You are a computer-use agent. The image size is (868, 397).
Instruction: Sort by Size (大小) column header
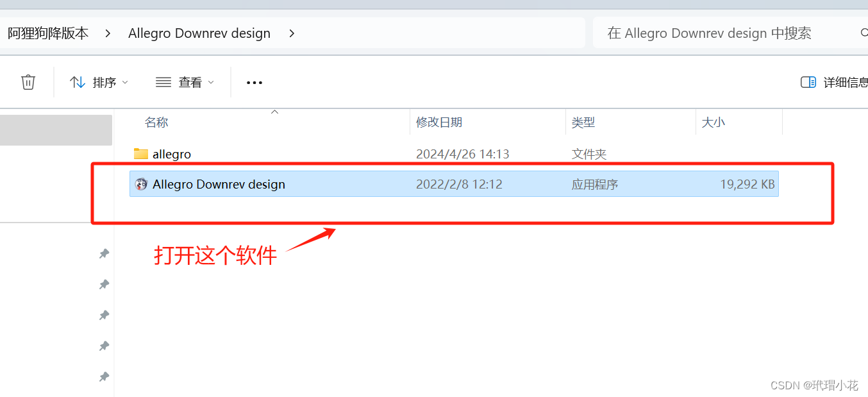pyautogui.click(x=714, y=122)
